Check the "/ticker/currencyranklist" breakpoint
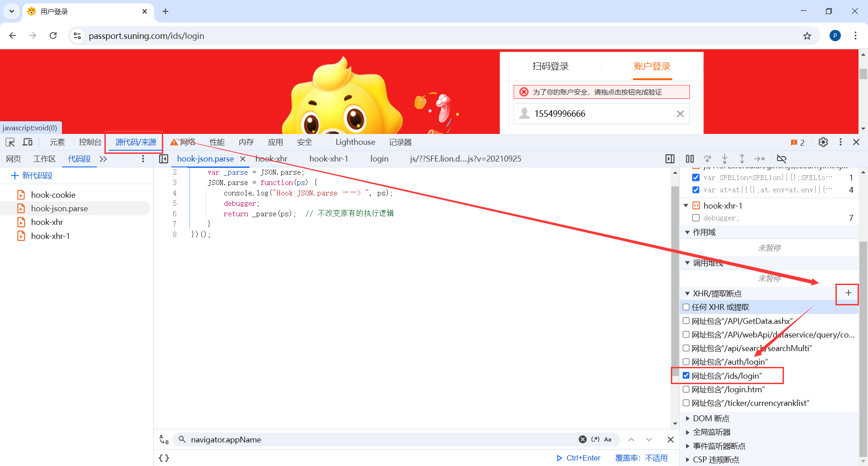 click(x=686, y=403)
